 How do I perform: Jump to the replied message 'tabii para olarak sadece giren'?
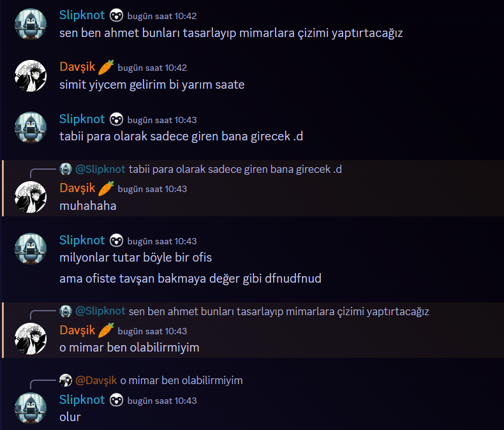(235, 169)
